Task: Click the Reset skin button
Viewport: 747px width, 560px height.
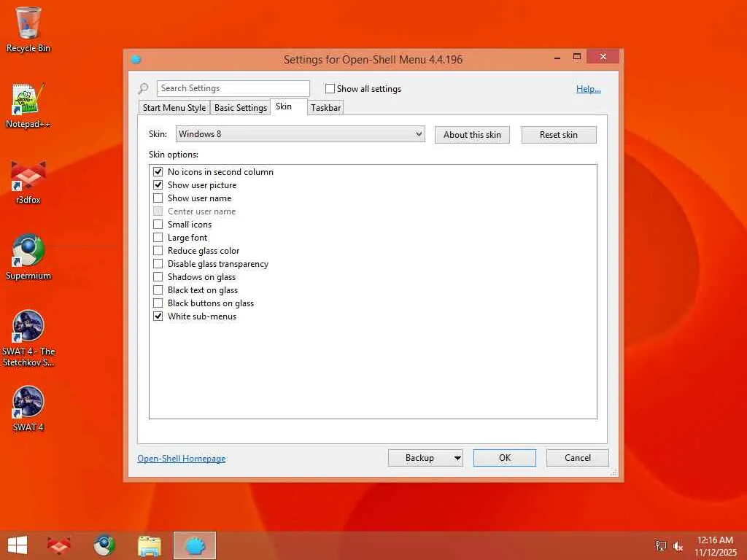Action: 559,135
